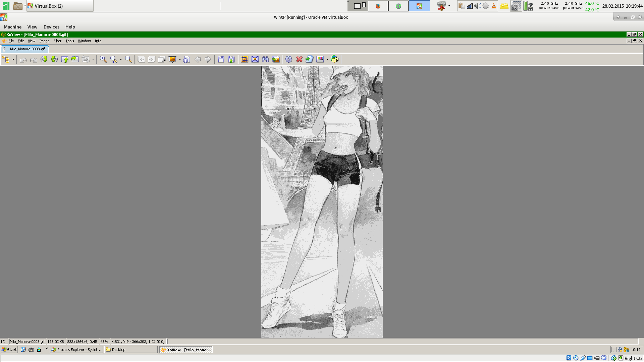
Task: Click the red X delete icon
Action: pyautogui.click(x=299, y=59)
